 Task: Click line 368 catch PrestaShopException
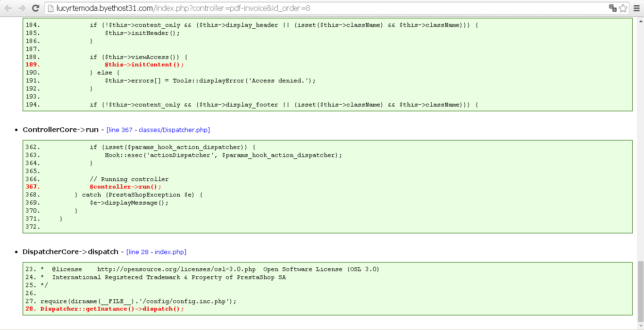click(138, 195)
